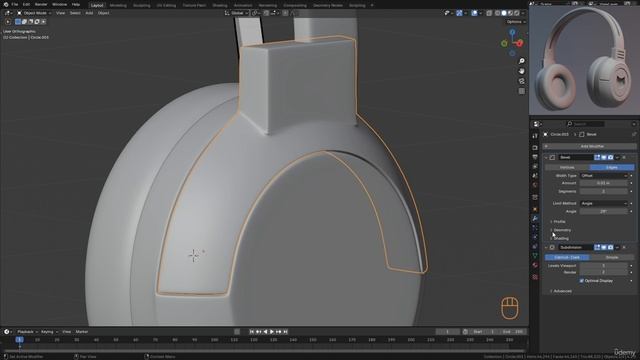Choose the extend selection mode icon

24,22
